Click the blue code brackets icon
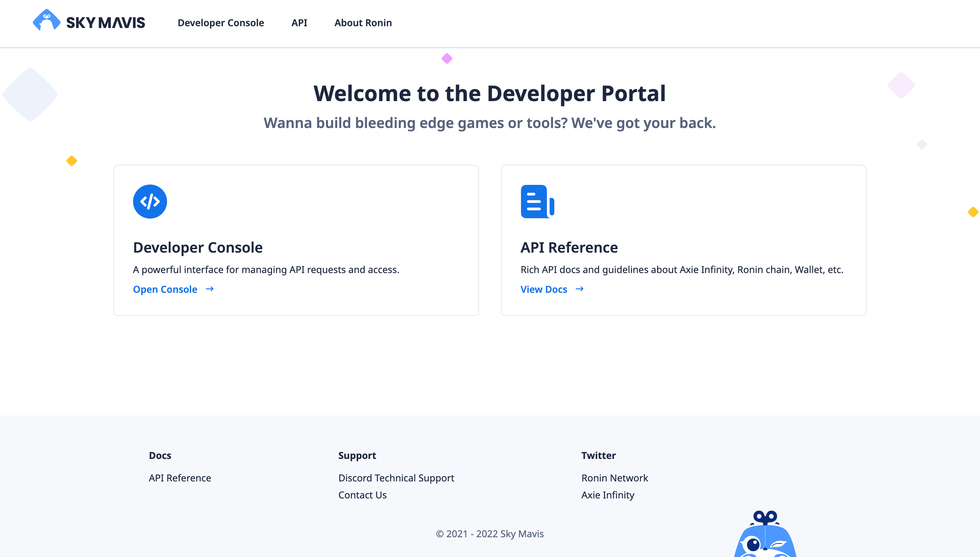 click(x=150, y=202)
